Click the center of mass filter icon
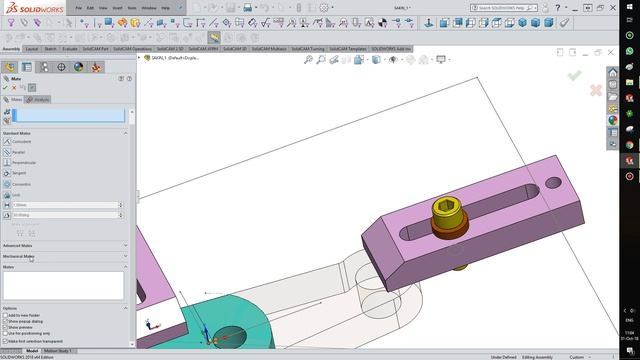Screen dimensions: 640x360 click(382, 23)
